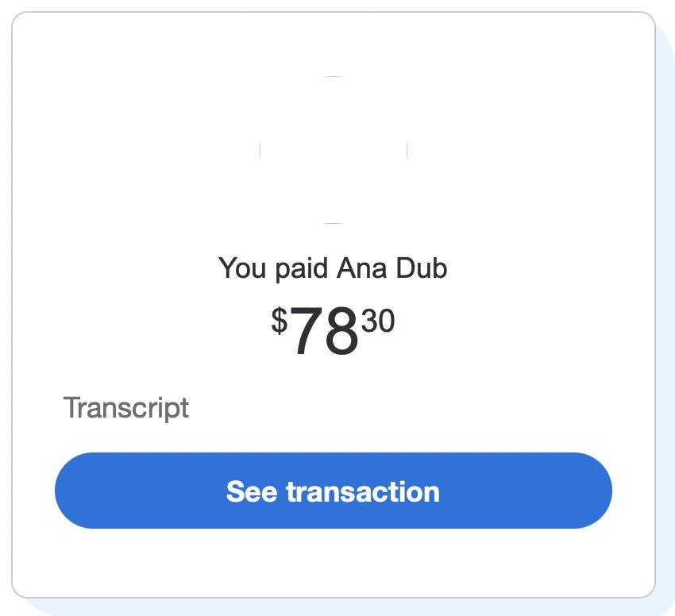Click the Transcript label
Screen dimensions: 675x616
click(126, 408)
